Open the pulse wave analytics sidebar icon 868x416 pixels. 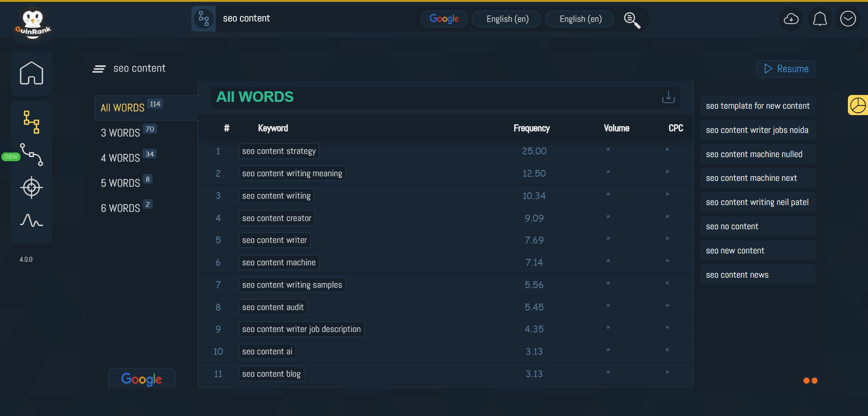tap(32, 221)
